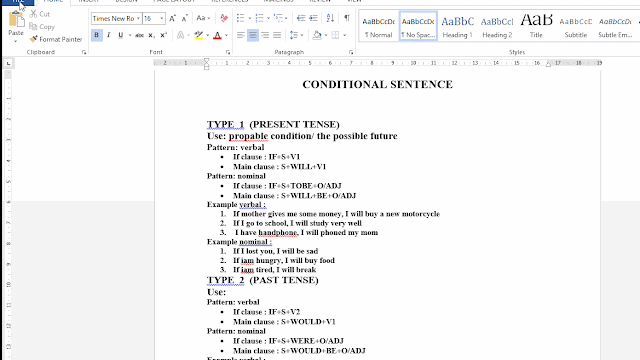Open the Change Case Aa dropdown
Image resolution: width=640 pixels, height=360 pixels.
point(203,18)
